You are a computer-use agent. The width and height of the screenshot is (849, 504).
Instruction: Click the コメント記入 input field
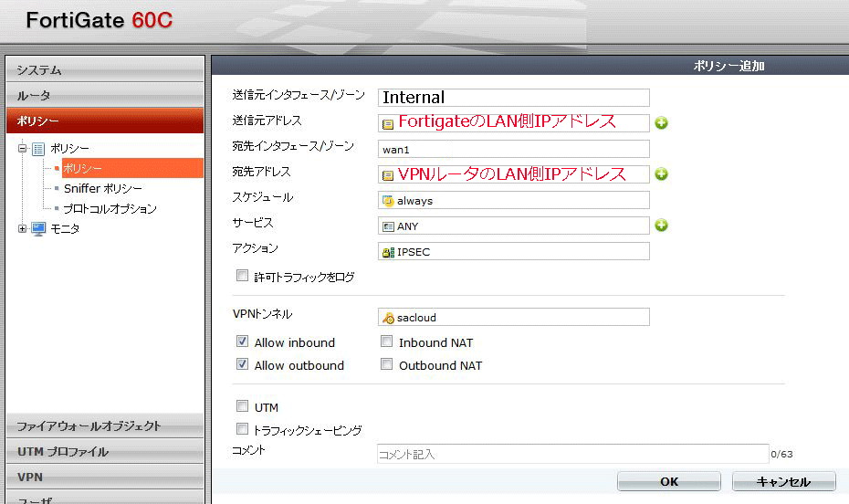573,454
